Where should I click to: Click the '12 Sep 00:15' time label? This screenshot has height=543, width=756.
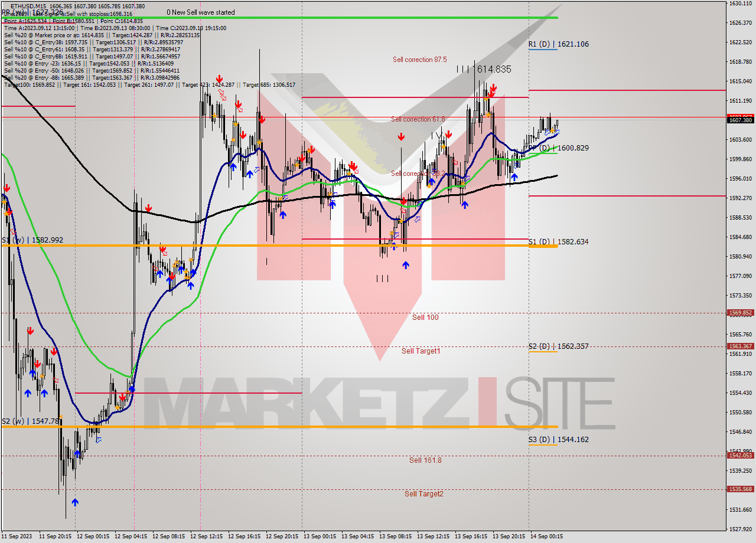point(93,537)
